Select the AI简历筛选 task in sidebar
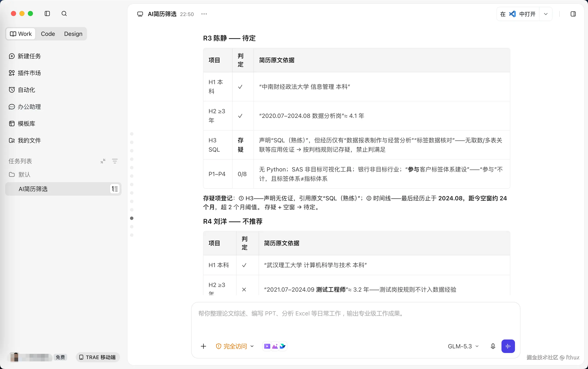The width and height of the screenshot is (588, 369). [x=63, y=189]
